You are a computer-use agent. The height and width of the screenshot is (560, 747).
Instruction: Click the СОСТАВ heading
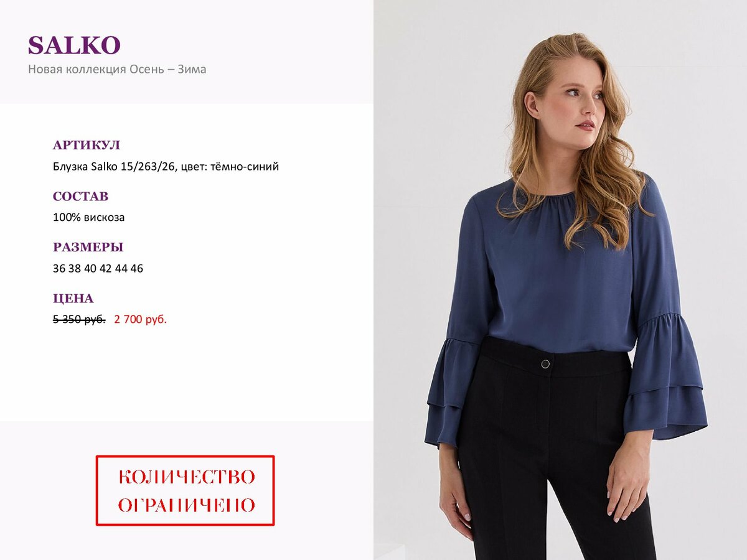coord(80,197)
